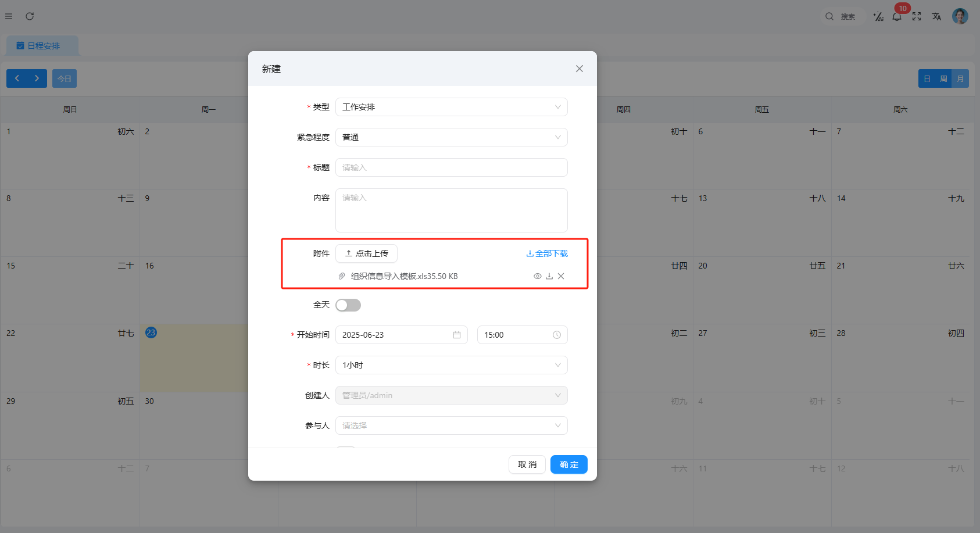980x533 pixels.
Task: Click the 全部下载 download-all link
Action: click(547, 253)
